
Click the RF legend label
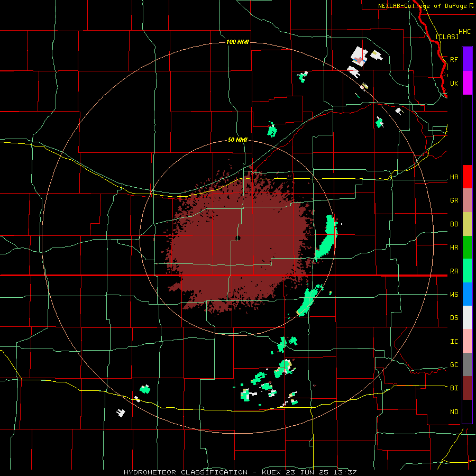pyautogui.click(x=454, y=59)
